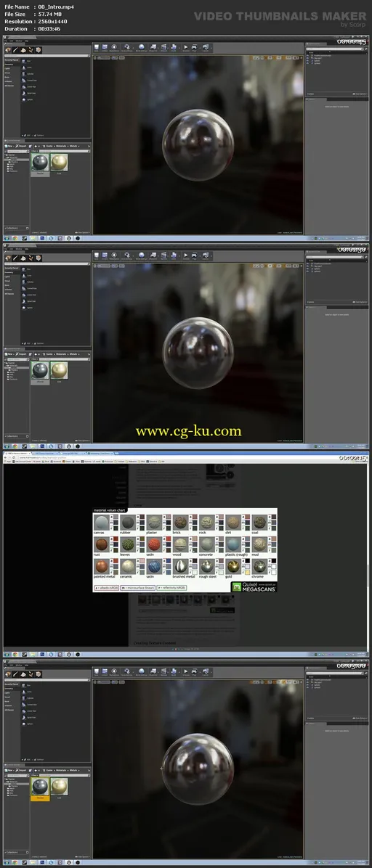This screenshot has width=372, height=868.
Task: Open Perspective view dropdown in first frame's viewport
Action: pos(104,57)
